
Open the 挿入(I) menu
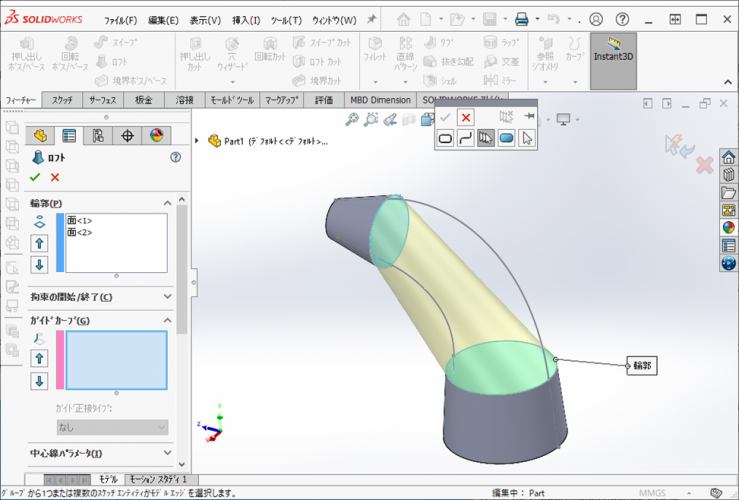point(246,20)
